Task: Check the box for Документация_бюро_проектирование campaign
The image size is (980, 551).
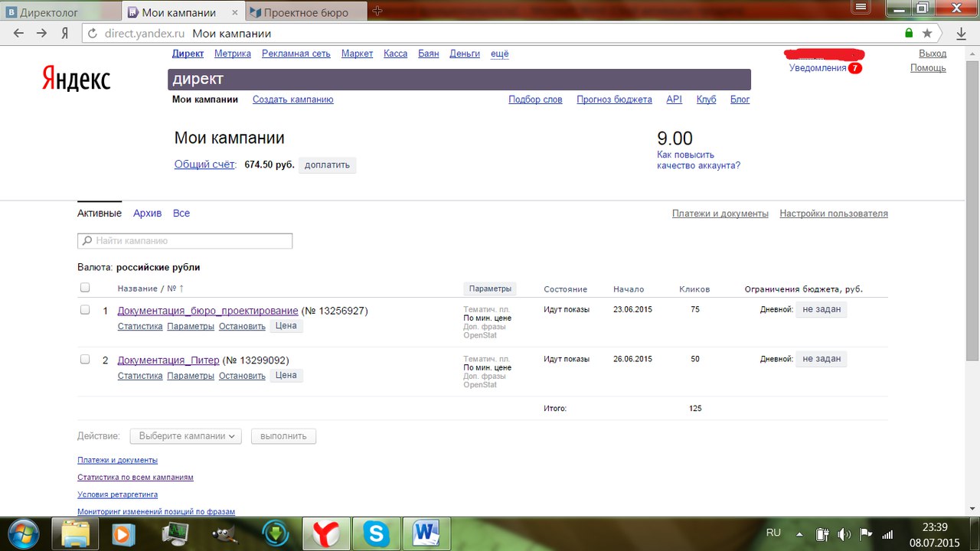Action: (x=85, y=310)
